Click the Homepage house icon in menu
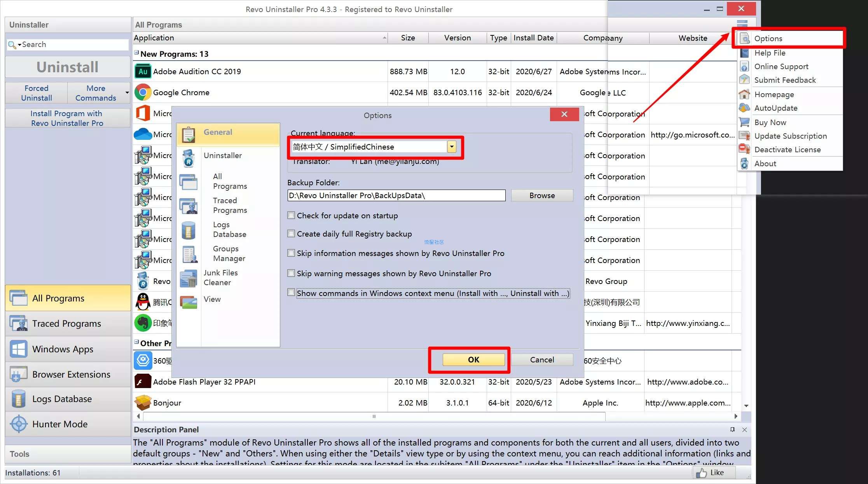The width and height of the screenshot is (868, 484). (x=744, y=94)
